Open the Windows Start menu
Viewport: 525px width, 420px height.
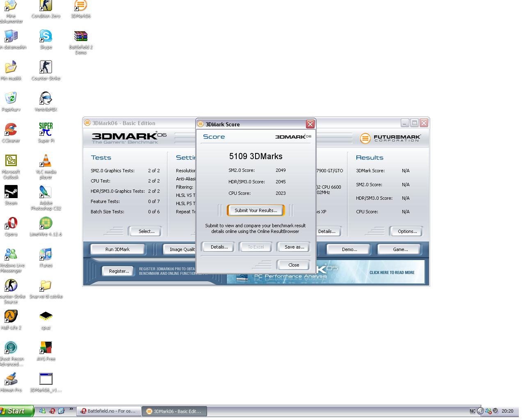pyautogui.click(x=16, y=411)
